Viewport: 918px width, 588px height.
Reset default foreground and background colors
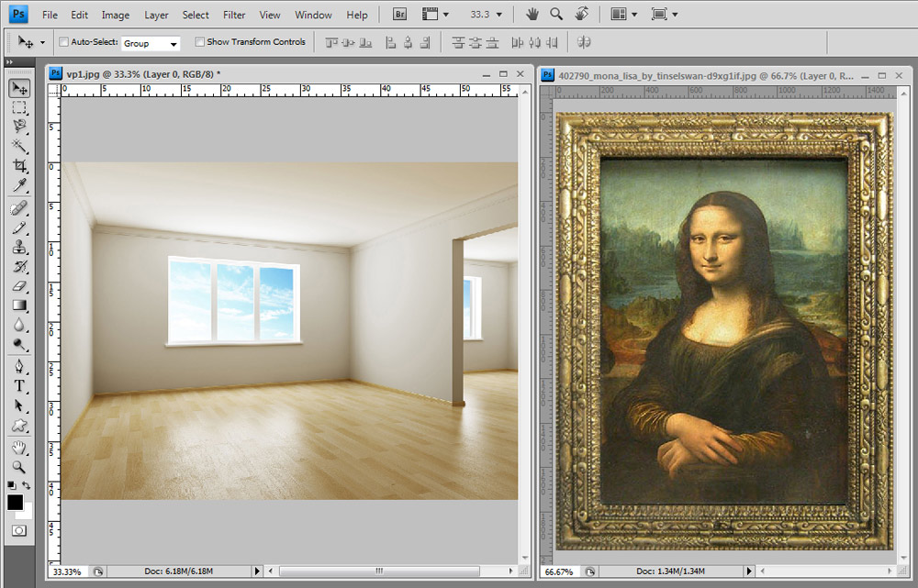pos(11,485)
